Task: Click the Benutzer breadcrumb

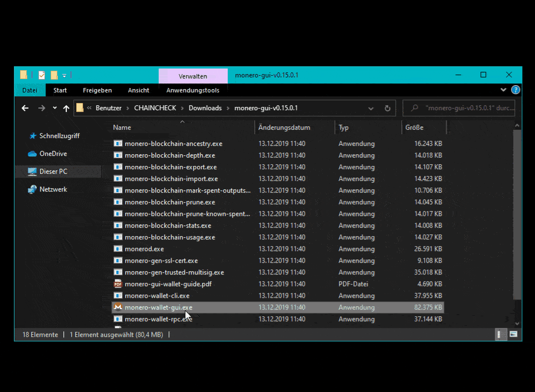Action: click(x=109, y=108)
